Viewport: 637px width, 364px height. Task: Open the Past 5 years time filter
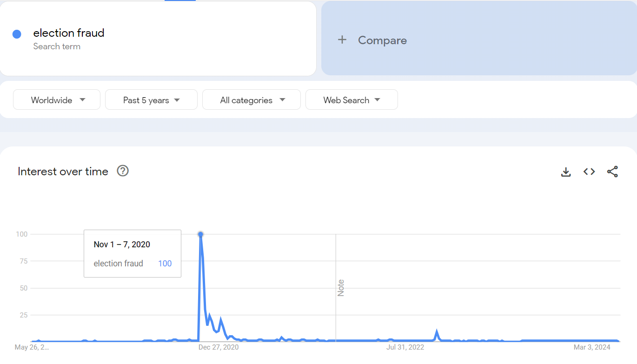[x=151, y=100]
